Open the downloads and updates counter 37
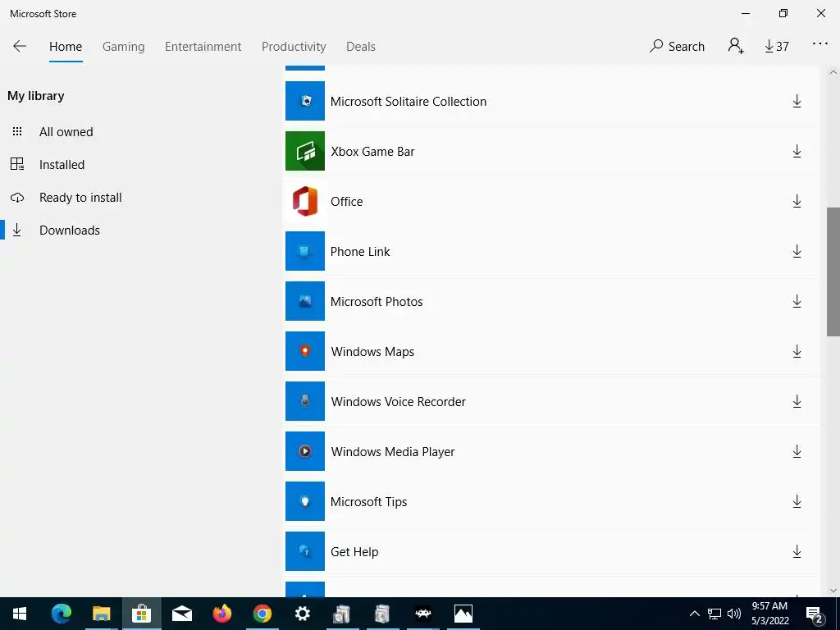840x630 pixels. 776,47
